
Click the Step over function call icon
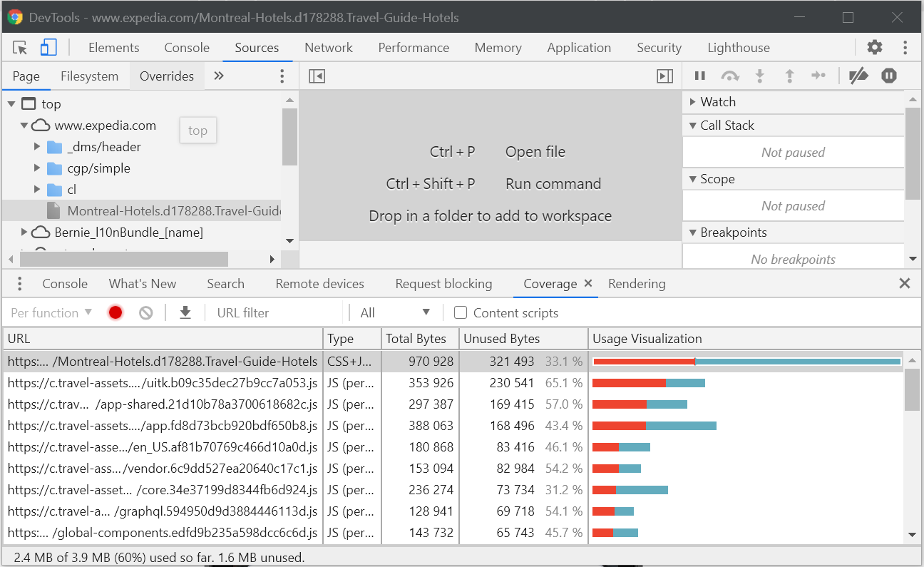730,76
